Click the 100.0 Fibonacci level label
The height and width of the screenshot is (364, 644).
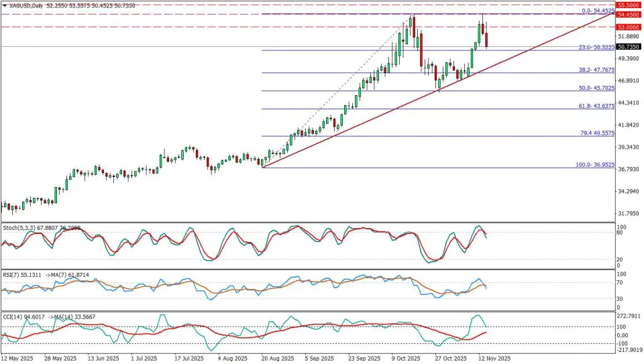point(595,165)
